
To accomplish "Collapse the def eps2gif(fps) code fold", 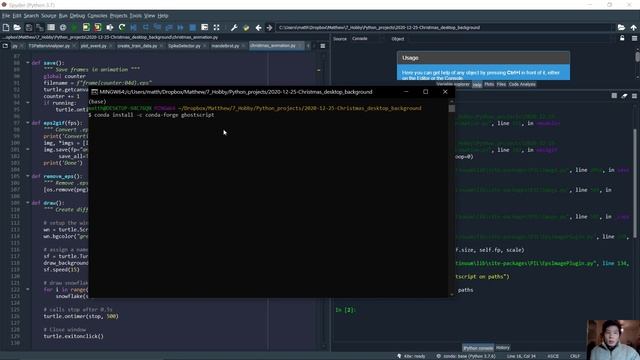I will pyautogui.click(x=28, y=122).
